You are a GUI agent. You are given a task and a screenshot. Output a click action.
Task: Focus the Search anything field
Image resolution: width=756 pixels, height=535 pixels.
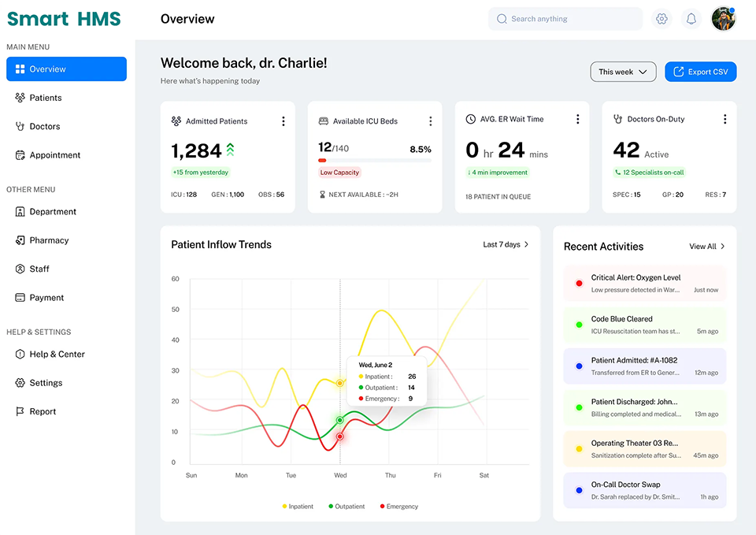tap(565, 19)
